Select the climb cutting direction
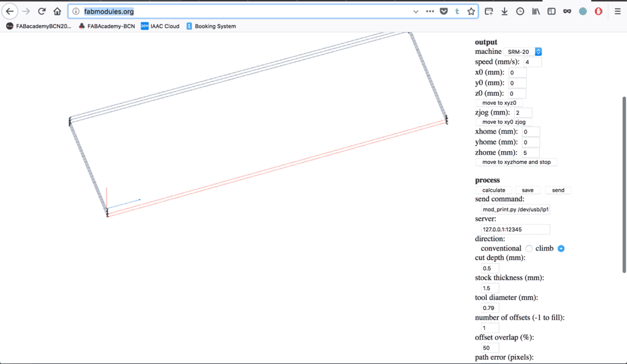 561,248
